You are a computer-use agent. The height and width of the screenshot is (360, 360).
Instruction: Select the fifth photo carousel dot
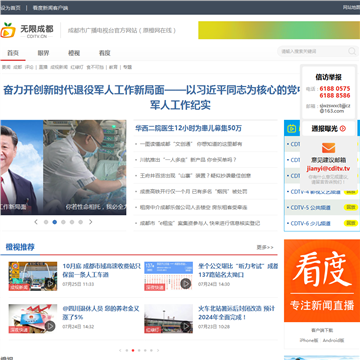(x=81, y=222)
